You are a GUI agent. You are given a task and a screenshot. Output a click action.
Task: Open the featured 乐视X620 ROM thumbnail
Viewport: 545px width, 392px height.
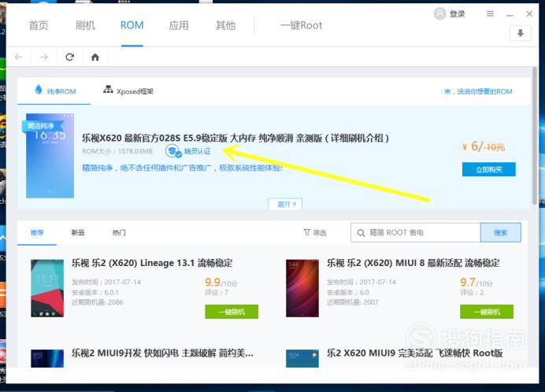(x=50, y=156)
